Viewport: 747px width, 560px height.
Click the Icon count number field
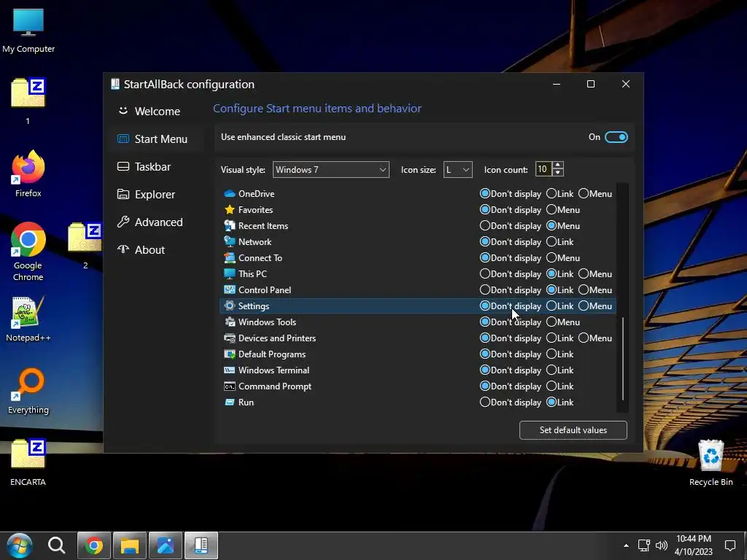(x=543, y=169)
